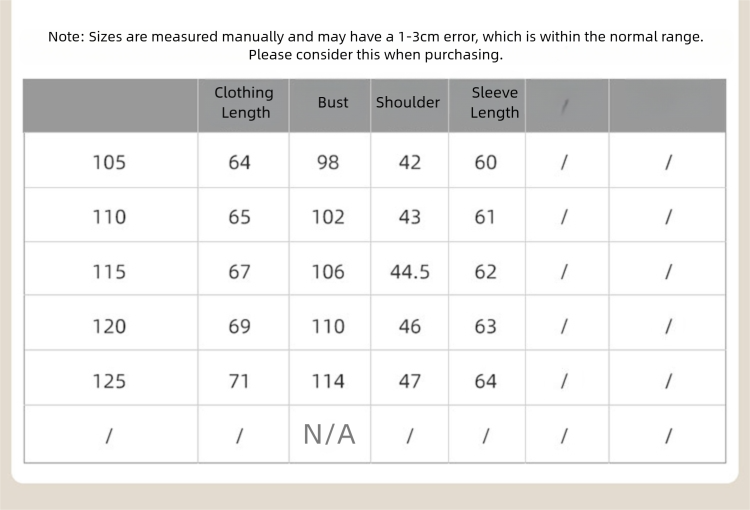Click sleeve length value 60
The width and height of the screenshot is (750, 510).
pos(486,162)
